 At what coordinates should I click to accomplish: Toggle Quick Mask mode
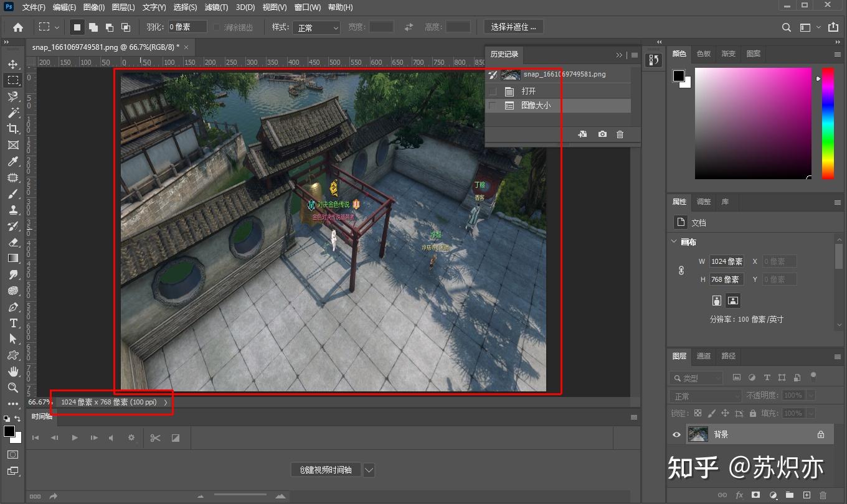[12, 455]
